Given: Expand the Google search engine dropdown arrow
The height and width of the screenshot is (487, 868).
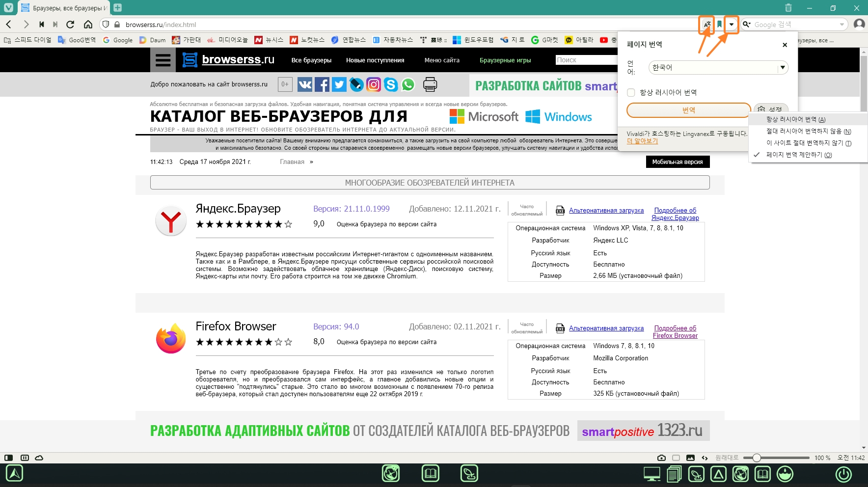Looking at the screenshot, I should click(x=842, y=24).
